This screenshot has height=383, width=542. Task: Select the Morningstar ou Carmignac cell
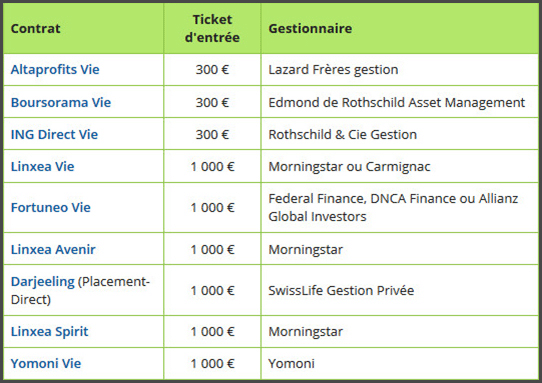point(400,167)
